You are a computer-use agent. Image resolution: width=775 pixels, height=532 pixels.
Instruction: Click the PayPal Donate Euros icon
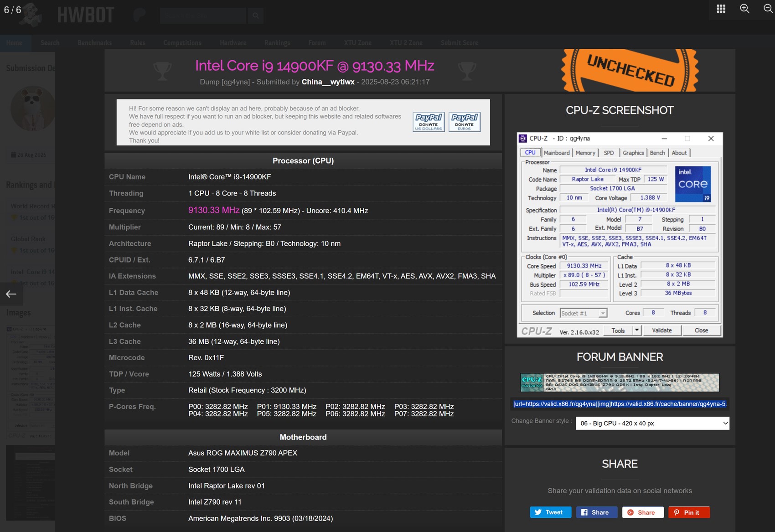465,122
